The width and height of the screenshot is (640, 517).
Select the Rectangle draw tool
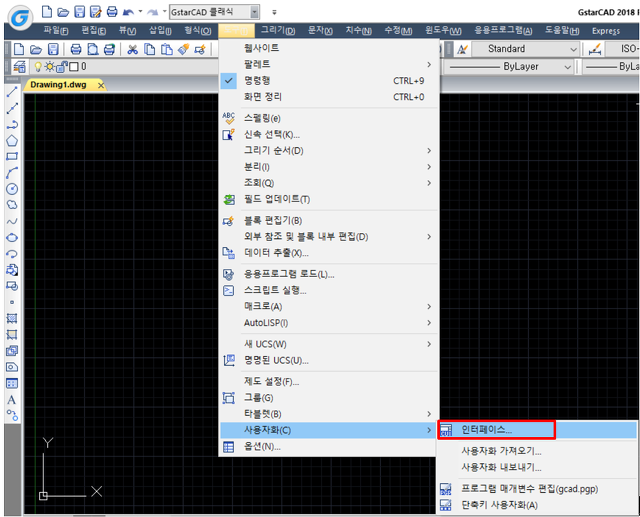point(12,156)
